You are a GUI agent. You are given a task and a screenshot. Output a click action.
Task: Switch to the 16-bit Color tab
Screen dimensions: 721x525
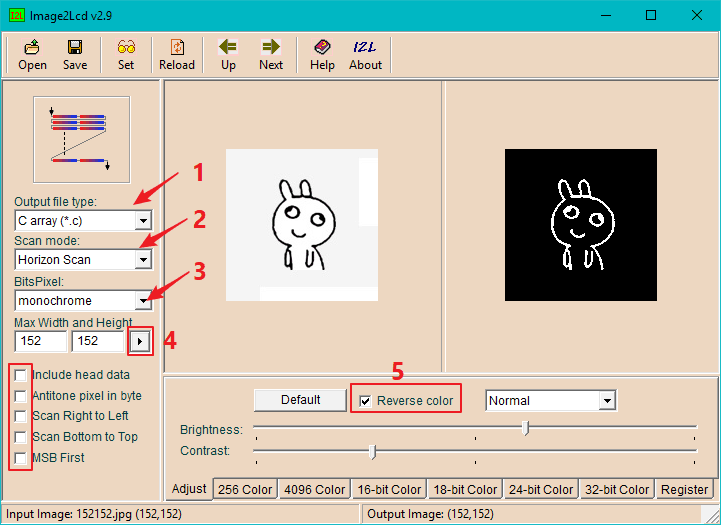[389, 490]
